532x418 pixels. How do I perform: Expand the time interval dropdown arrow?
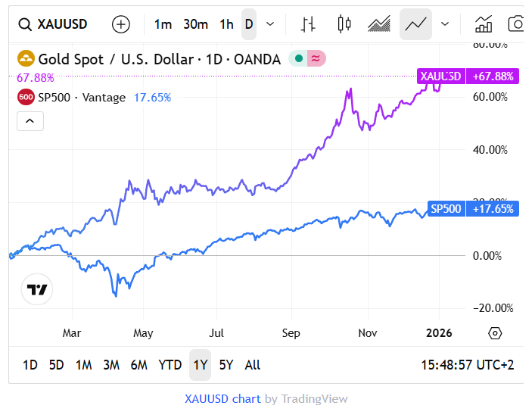pos(270,24)
